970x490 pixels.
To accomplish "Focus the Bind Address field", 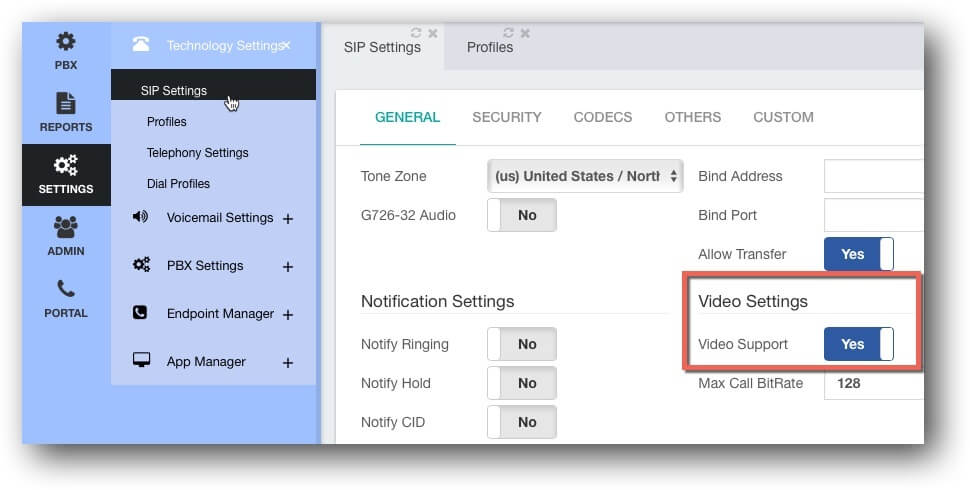I will click(873, 176).
